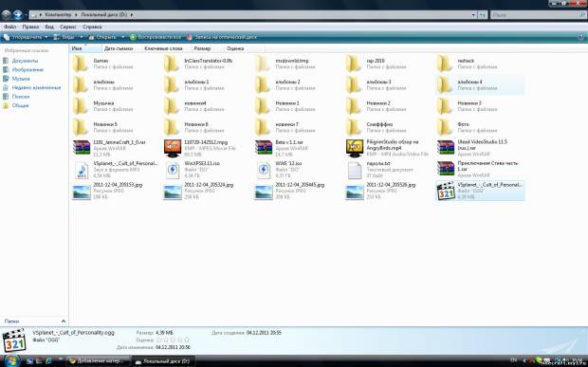
Task: Select the альбомы 2 folder icon
Action: (x=263, y=85)
